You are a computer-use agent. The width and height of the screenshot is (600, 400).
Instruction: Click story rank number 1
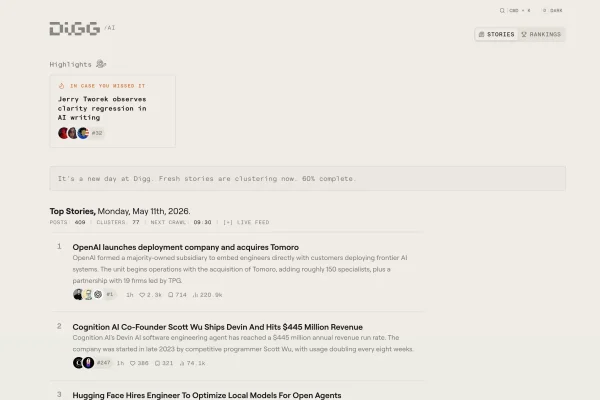pyautogui.click(x=59, y=247)
